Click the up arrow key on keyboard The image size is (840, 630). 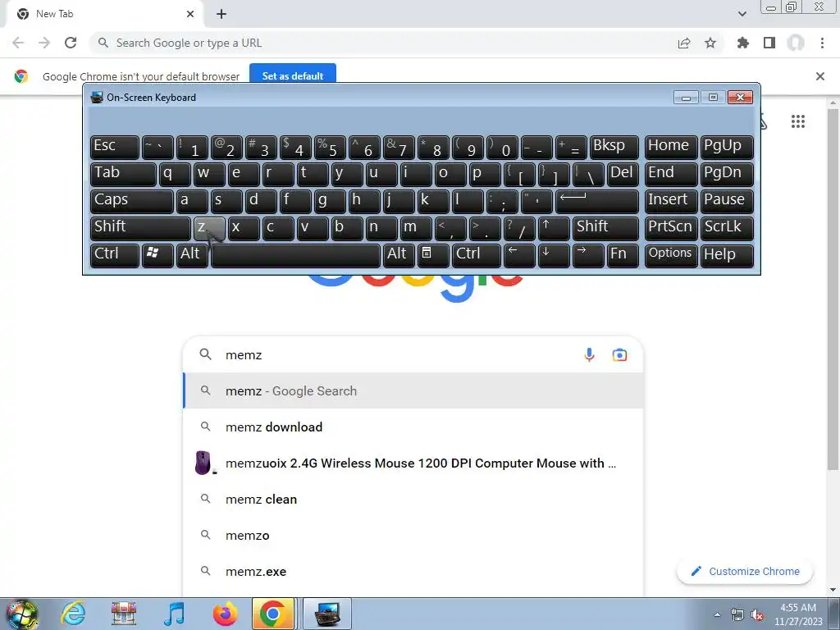[554, 228]
